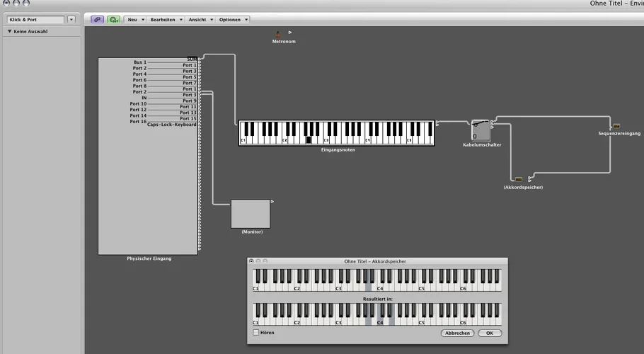Select the Physischer Eingang object
This screenshot has width=644, height=354.
click(148, 156)
